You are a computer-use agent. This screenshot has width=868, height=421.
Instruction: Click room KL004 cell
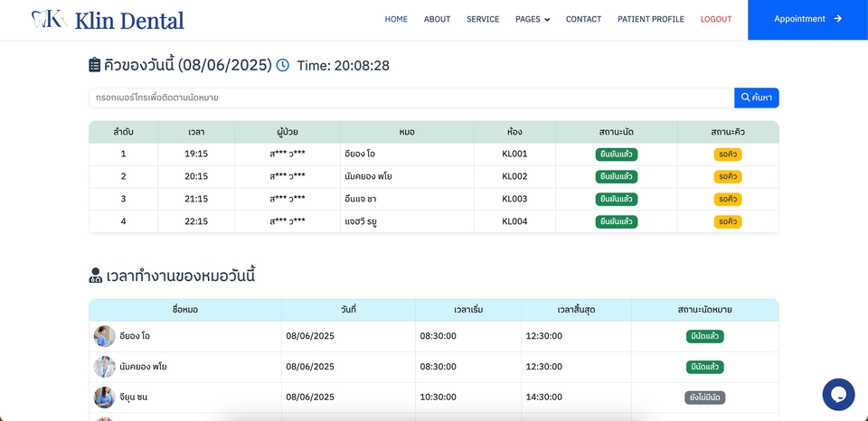tap(514, 221)
